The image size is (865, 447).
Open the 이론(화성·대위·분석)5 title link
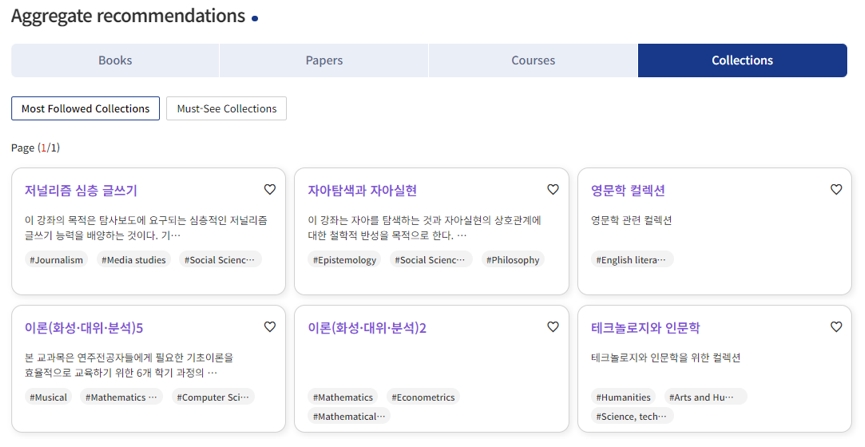tap(84, 328)
